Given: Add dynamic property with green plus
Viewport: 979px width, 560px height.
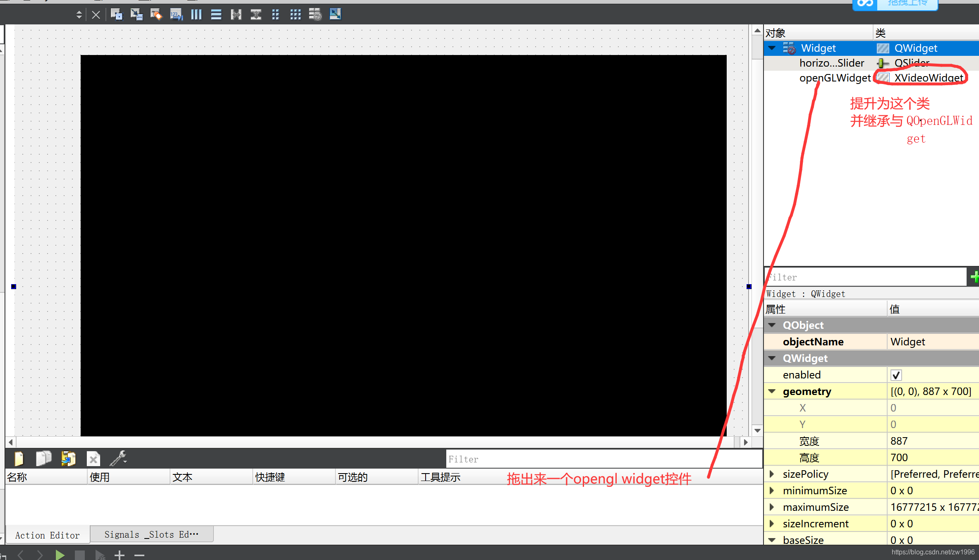Looking at the screenshot, I should [974, 277].
